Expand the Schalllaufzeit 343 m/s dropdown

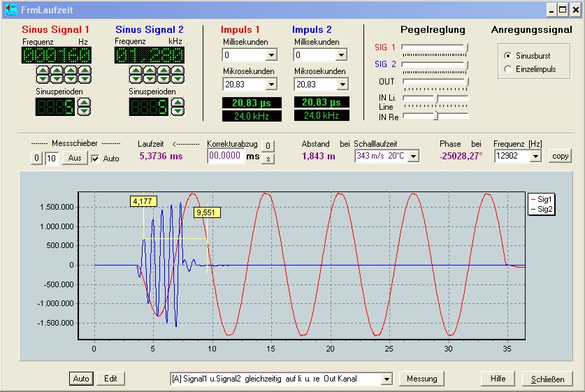413,156
